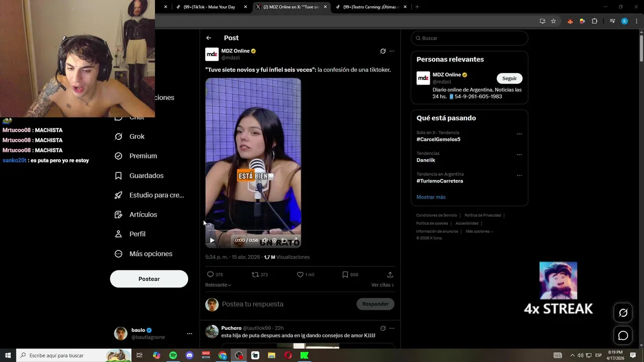Open the #CarcelGemelos5 trend
The height and width of the screenshot is (362, 644).
pos(438,139)
